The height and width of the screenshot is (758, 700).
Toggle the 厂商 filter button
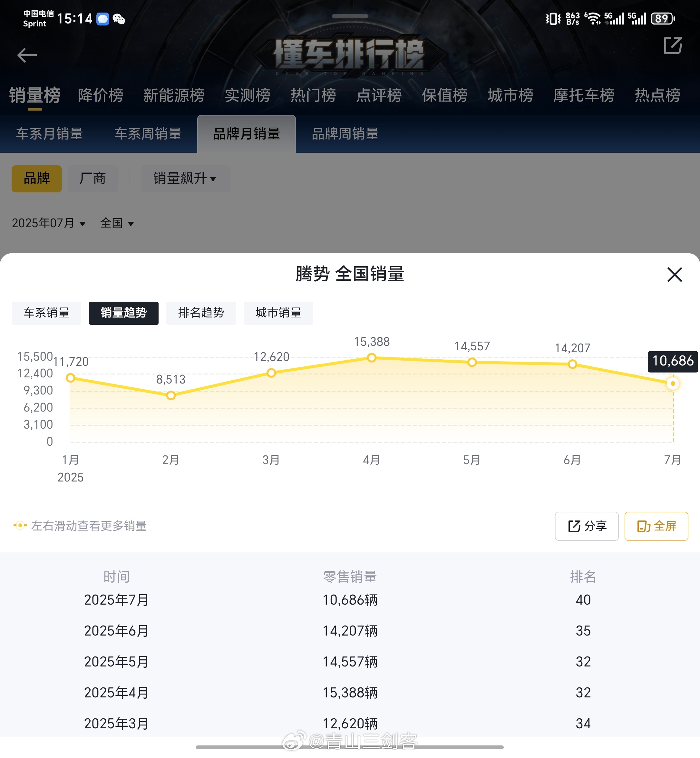click(x=93, y=179)
